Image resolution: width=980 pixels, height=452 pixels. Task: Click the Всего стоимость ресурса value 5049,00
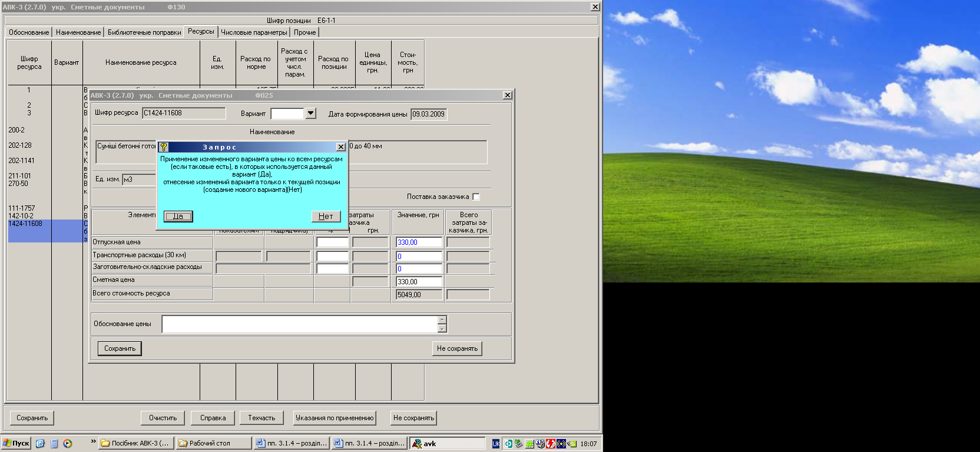coord(419,295)
